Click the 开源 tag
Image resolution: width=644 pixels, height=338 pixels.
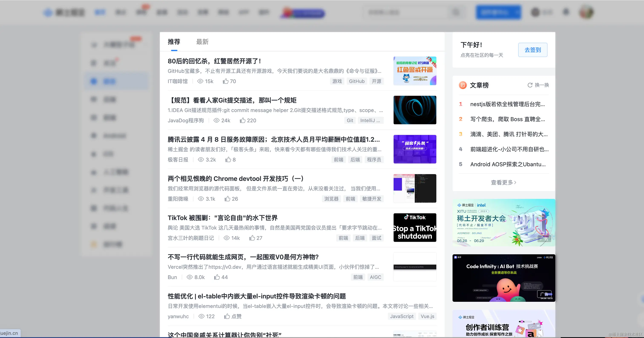point(376,81)
